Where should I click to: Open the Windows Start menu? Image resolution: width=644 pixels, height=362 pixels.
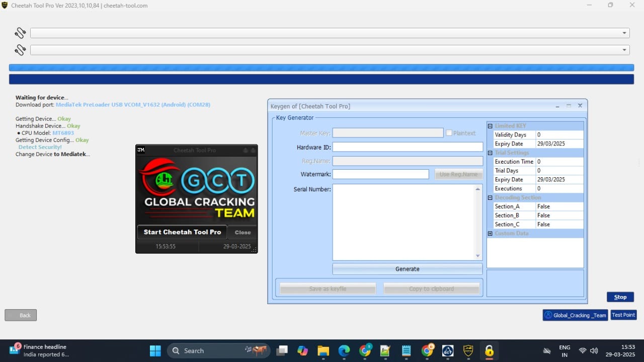coord(155,350)
